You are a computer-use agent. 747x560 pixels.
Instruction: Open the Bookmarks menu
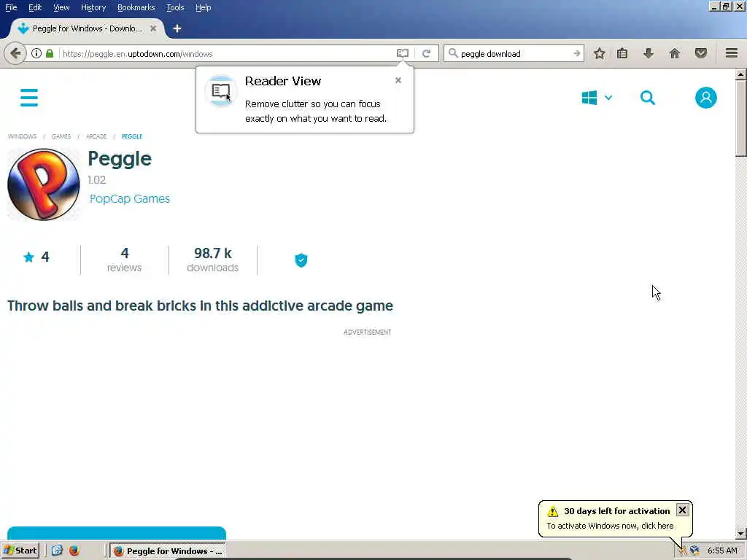tap(136, 7)
